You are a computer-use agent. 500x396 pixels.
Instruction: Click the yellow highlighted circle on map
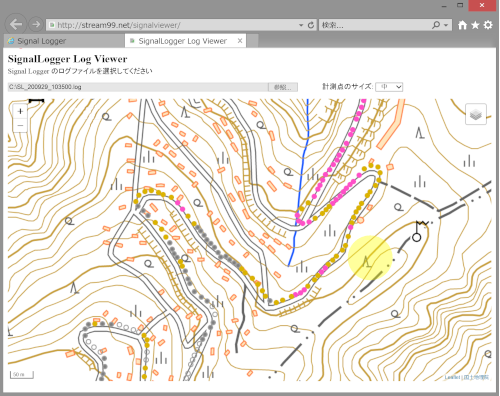[370, 257]
